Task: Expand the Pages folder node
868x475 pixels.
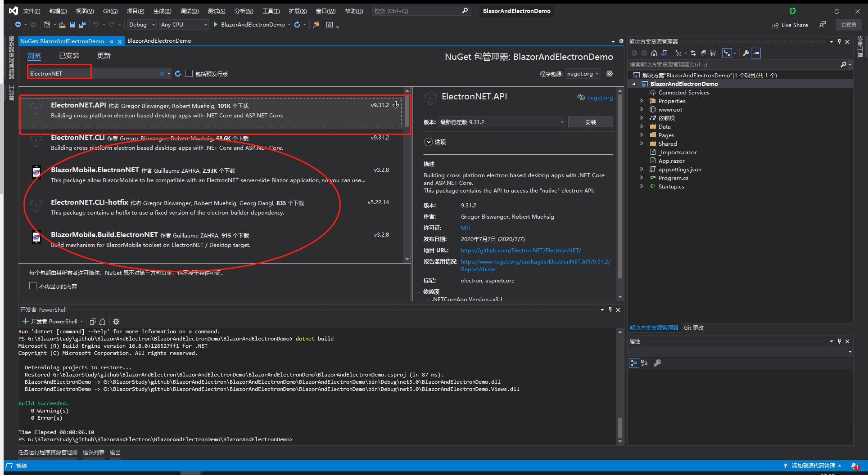Action: (642, 135)
